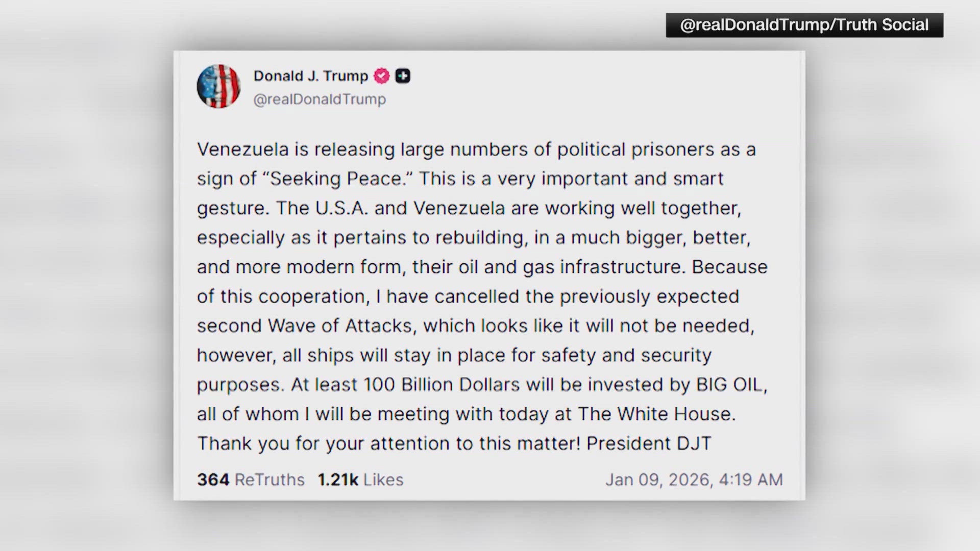Screen dimensions: 980x551
Task: Click the "President DJT" signature text
Action: point(648,443)
